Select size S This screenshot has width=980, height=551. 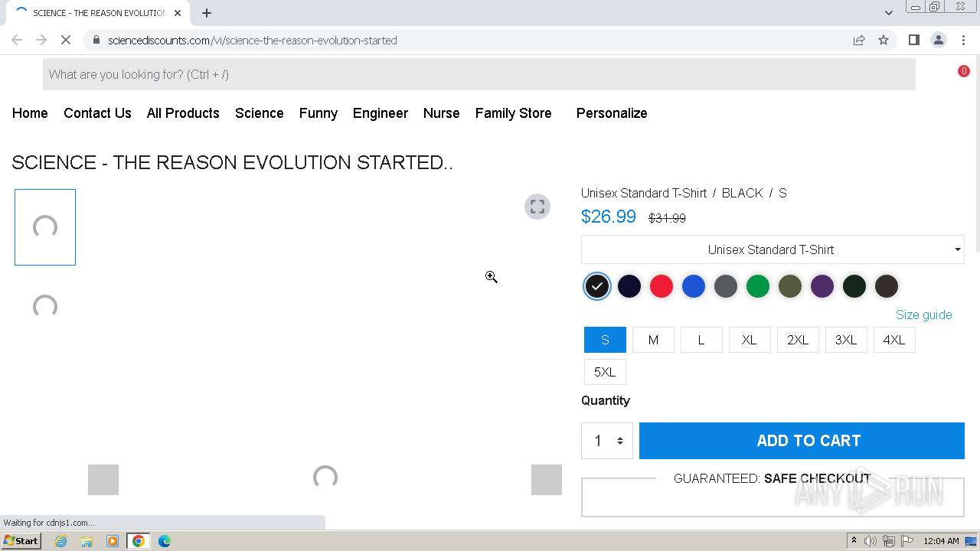(605, 340)
